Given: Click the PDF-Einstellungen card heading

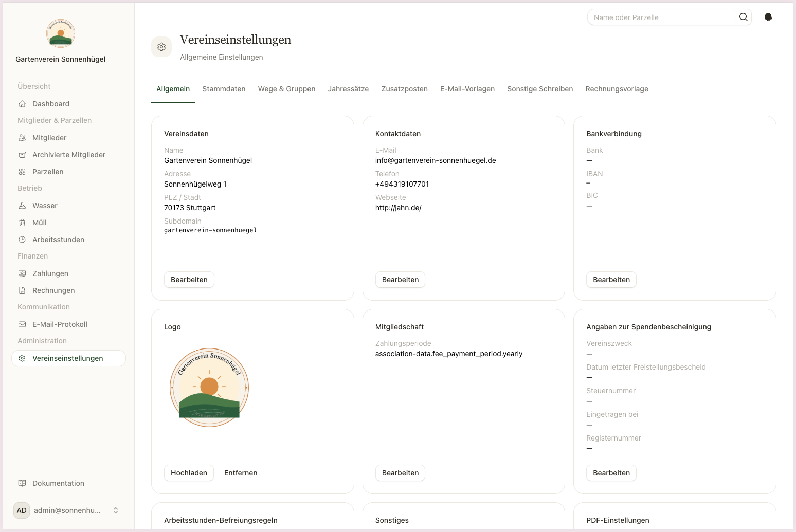Looking at the screenshot, I should click(x=618, y=520).
